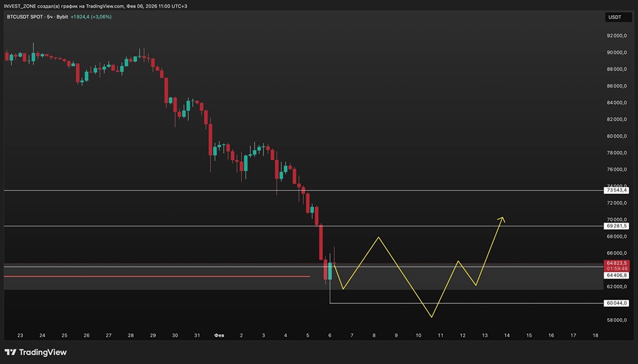Click the 58000,0 price axis label
Screen dimensions: 638x364
coord(617,320)
